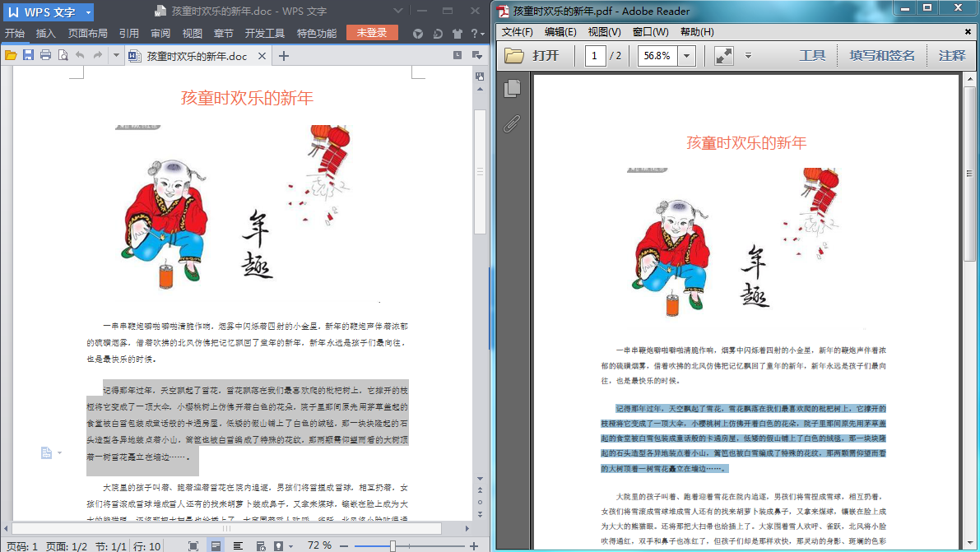
Task: Open the 视图(V) menu in Adobe Reader
Action: click(x=604, y=31)
